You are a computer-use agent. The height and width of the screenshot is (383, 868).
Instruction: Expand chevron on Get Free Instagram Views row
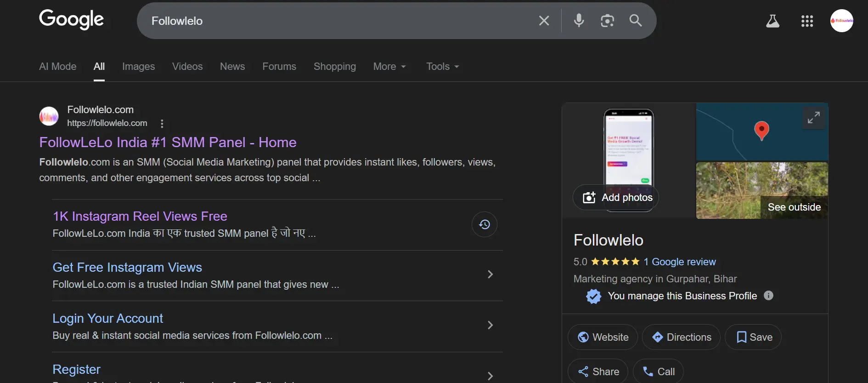[x=490, y=274]
